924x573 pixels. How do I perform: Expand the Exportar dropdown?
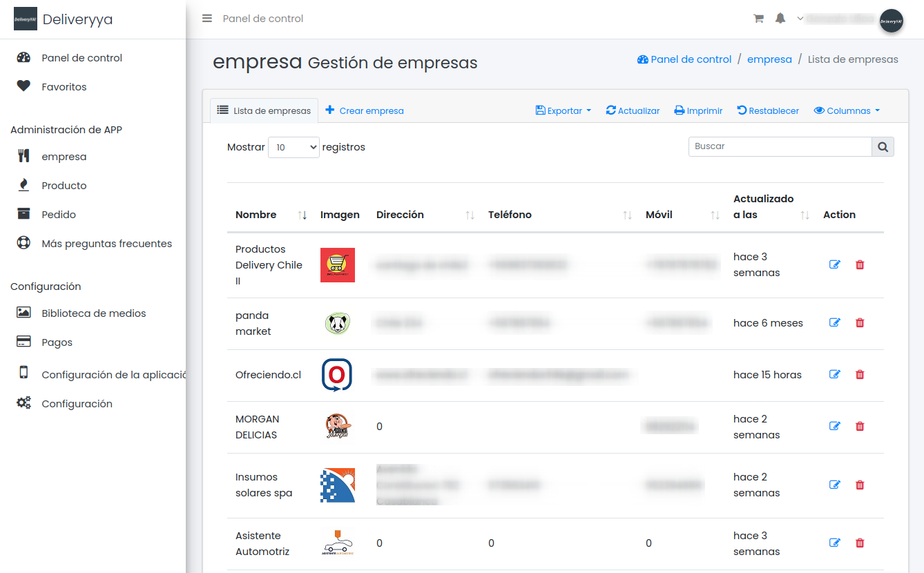(x=564, y=110)
